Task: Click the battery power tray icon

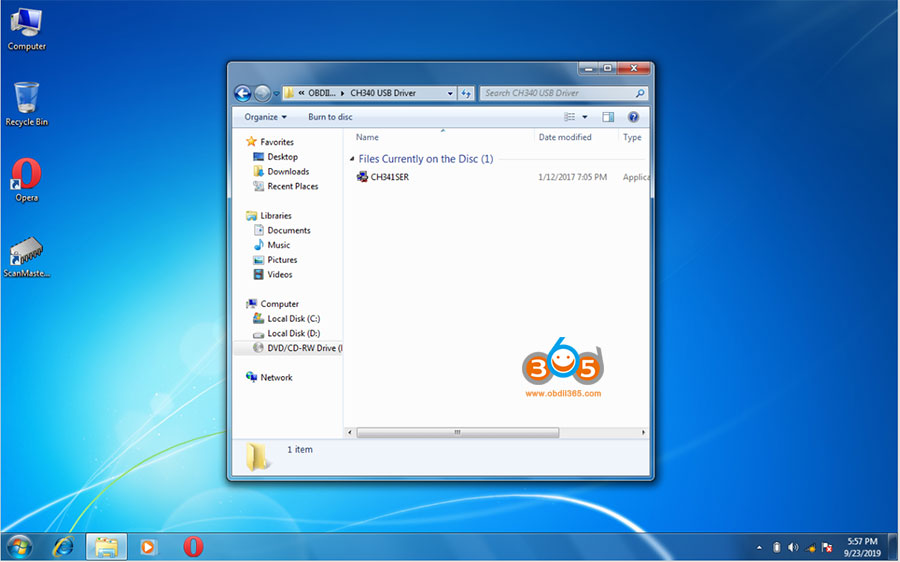Action: click(777, 548)
